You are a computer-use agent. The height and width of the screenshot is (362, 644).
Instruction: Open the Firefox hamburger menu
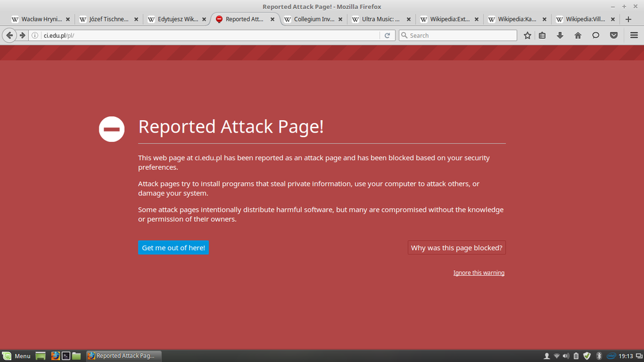pos(634,35)
